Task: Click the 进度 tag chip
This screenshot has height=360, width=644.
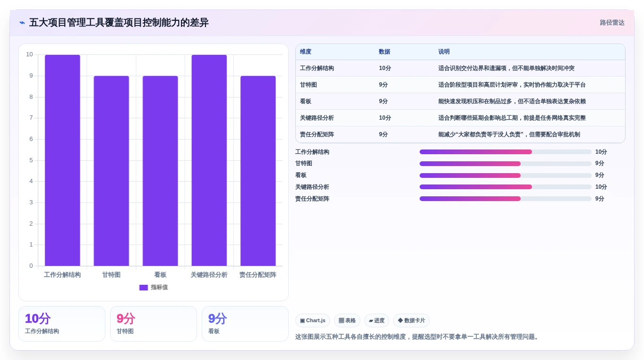Action: click(377, 321)
